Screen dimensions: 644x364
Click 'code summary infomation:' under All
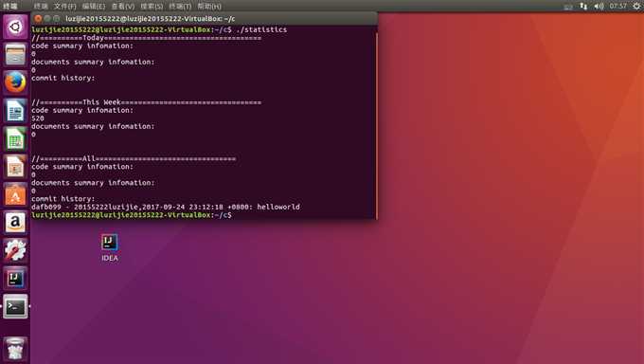[x=82, y=167]
